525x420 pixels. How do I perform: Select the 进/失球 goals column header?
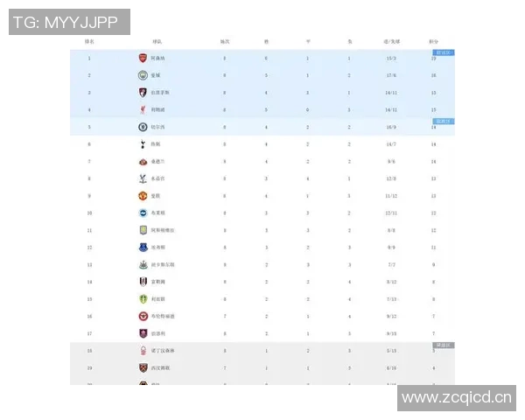click(x=391, y=41)
